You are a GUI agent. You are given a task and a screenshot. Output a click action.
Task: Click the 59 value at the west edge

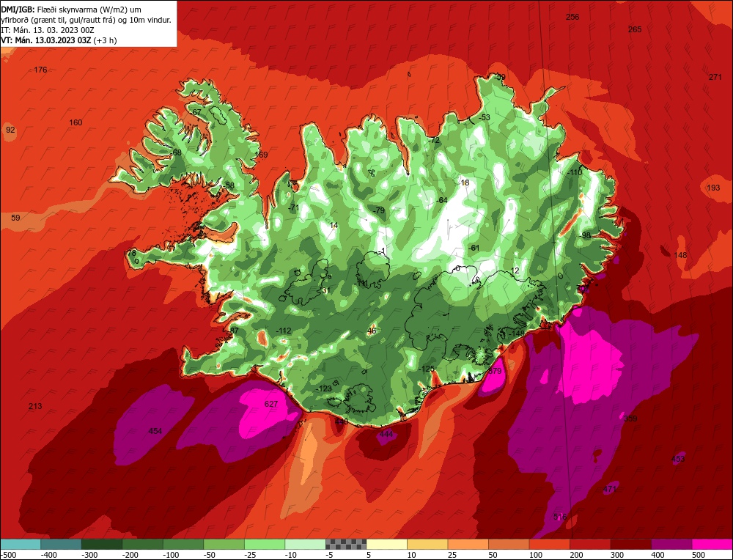15,218
